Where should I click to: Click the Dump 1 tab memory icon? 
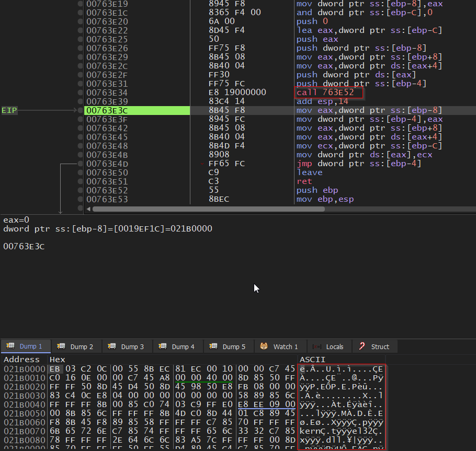point(10,346)
